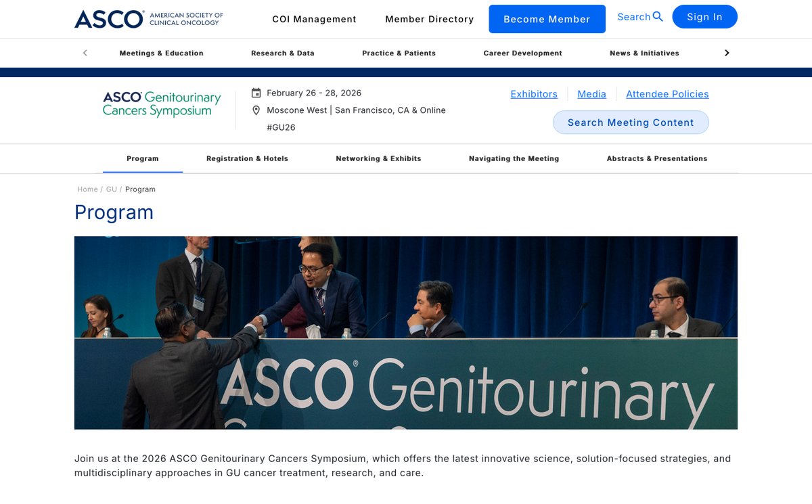The image size is (812, 504).
Task: Open the Research & Data menu
Action: pyautogui.click(x=283, y=53)
